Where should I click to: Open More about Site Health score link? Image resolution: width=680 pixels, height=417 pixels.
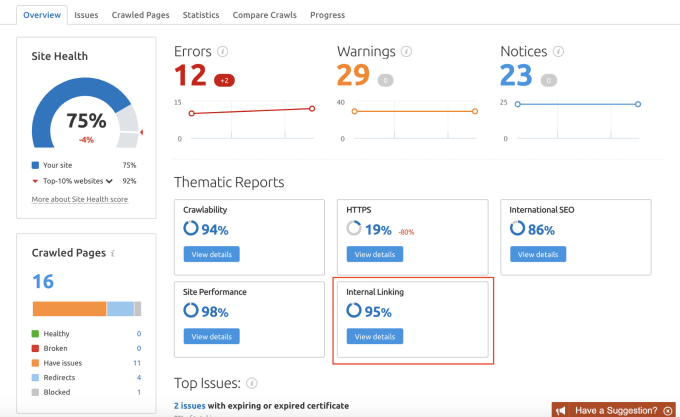[x=79, y=199]
